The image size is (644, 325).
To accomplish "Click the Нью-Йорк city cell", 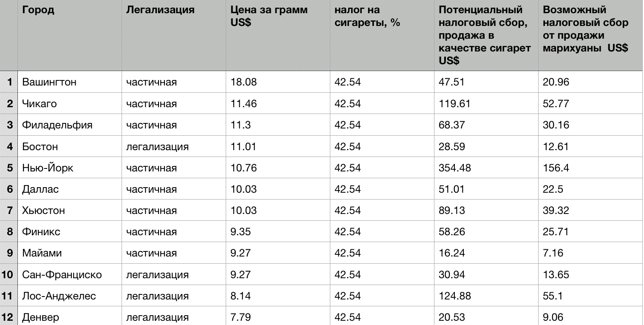I will coord(70,168).
